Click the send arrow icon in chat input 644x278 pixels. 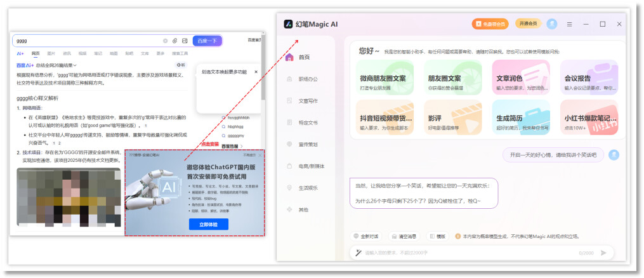click(603, 253)
